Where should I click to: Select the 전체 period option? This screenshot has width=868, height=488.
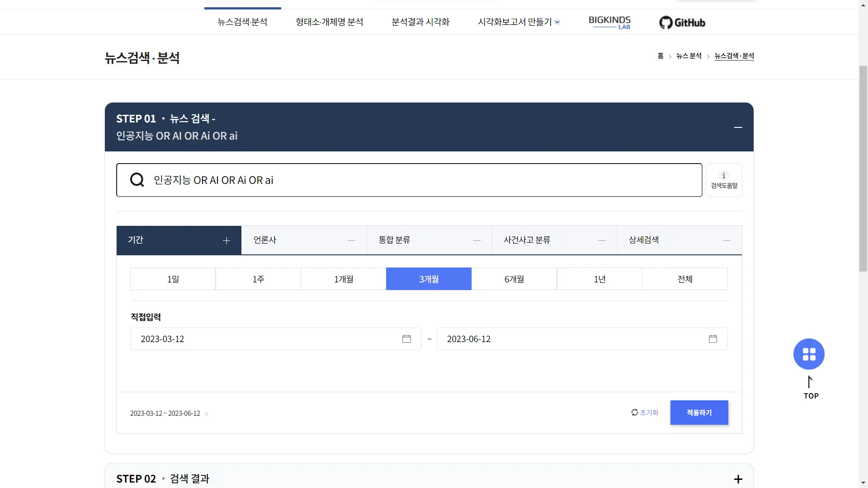pos(684,279)
